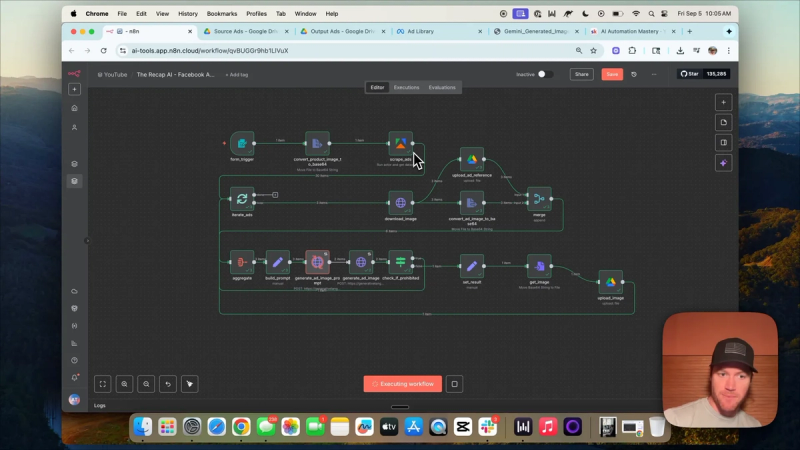Click the Add tag link
The image size is (800, 450).
point(237,74)
